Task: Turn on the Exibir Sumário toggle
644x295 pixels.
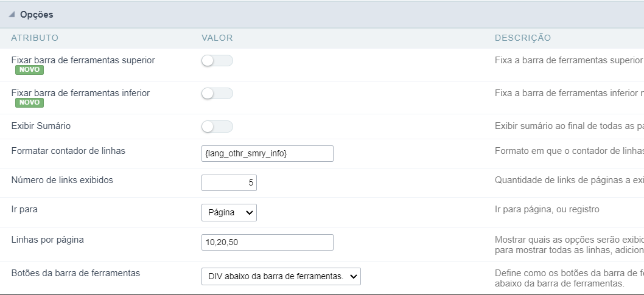Action: point(217,127)
